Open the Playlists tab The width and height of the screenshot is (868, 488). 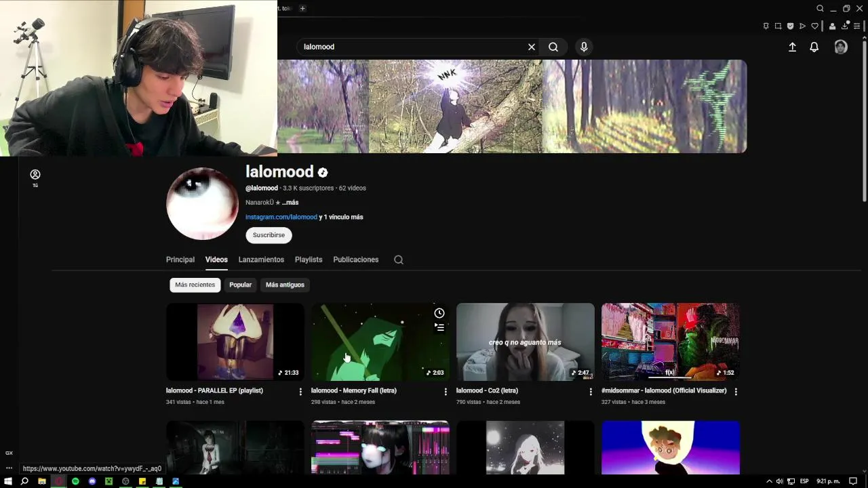pyautogui.click(x=309, y=260)
